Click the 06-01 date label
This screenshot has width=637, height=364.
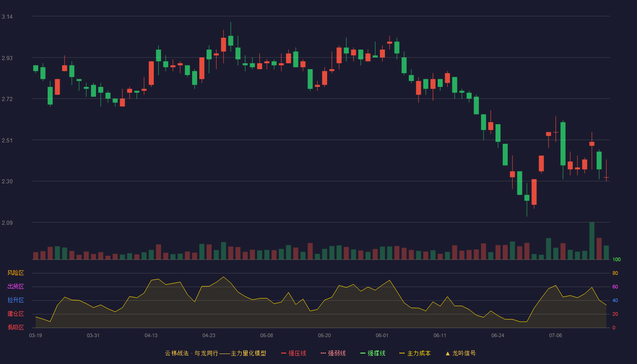382,335
